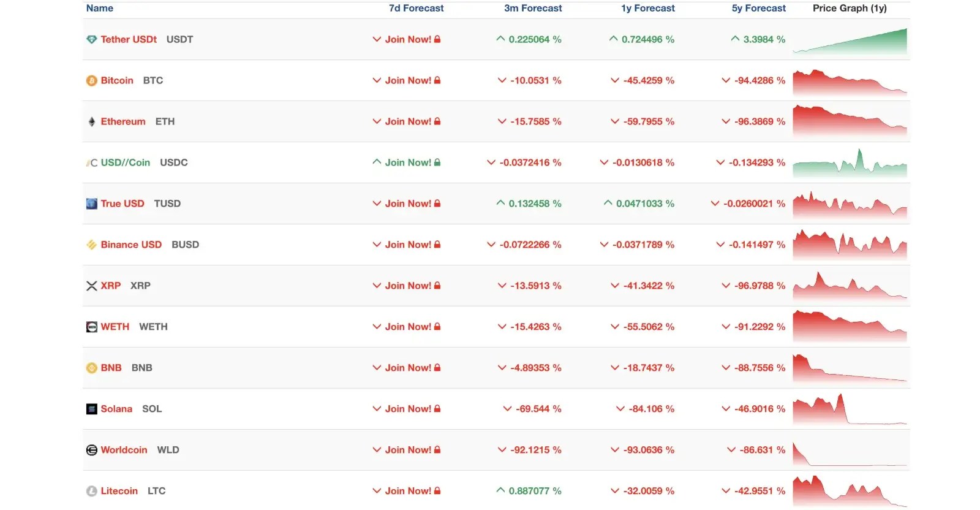The image size is (980, 510).
Task: Open the WETH coin name link
Action: tap(115, 327)
